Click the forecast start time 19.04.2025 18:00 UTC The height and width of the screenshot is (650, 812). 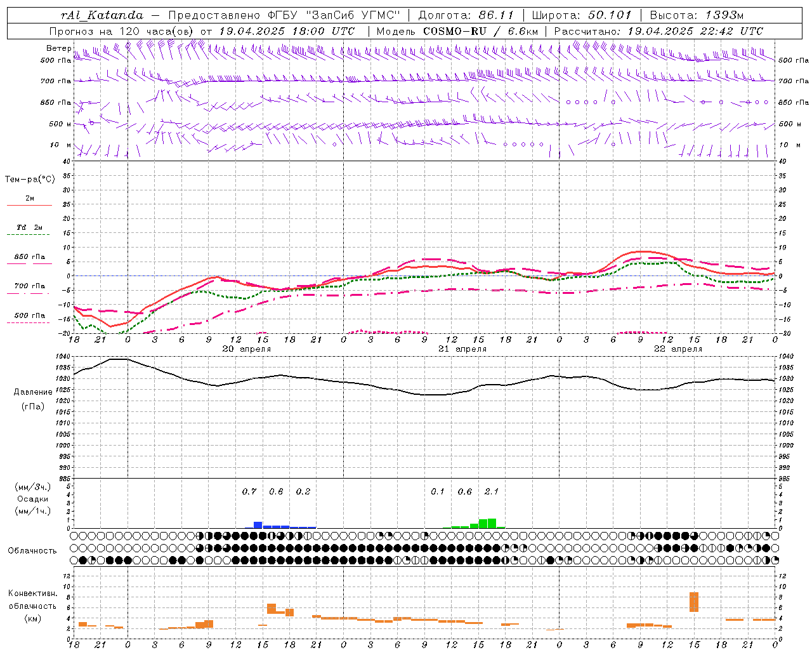pos(287,31)
